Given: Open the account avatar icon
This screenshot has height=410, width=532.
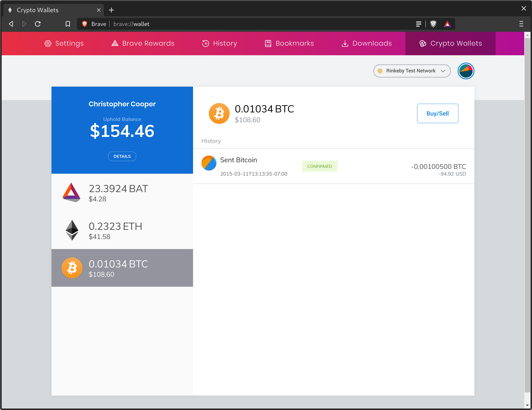Looking at the screenshot, I should [x=465, y=71].
